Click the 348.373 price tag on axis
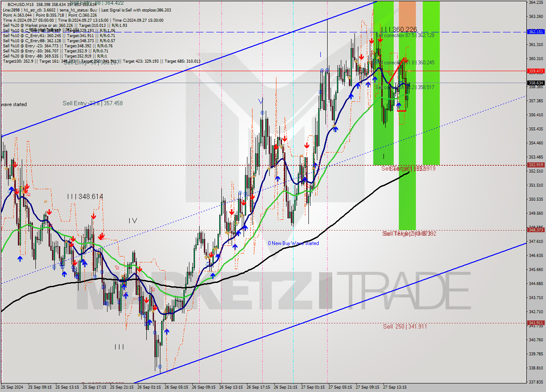The height and width of the screenshot is (392, 546). click(536, 230)
